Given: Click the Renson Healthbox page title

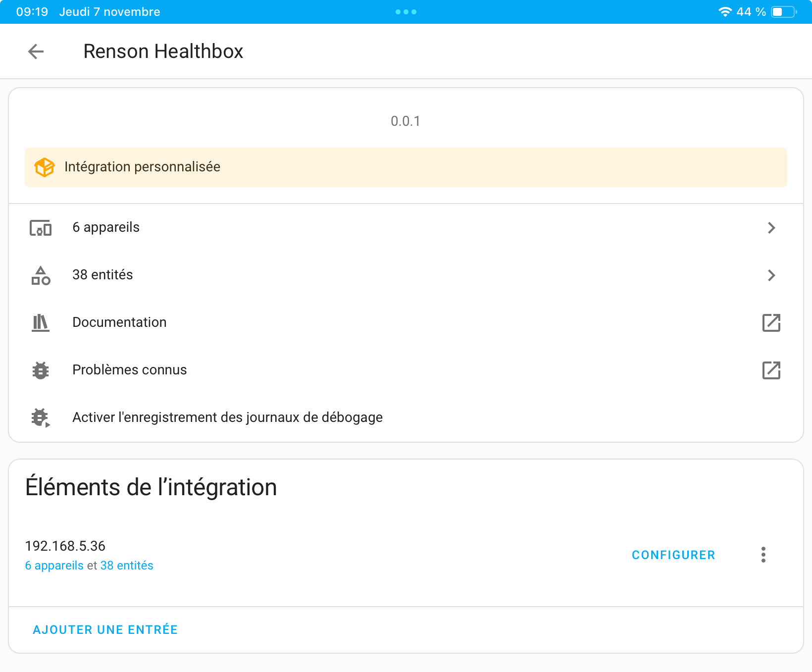Looking at the screenshot, I should coord(163,52).
